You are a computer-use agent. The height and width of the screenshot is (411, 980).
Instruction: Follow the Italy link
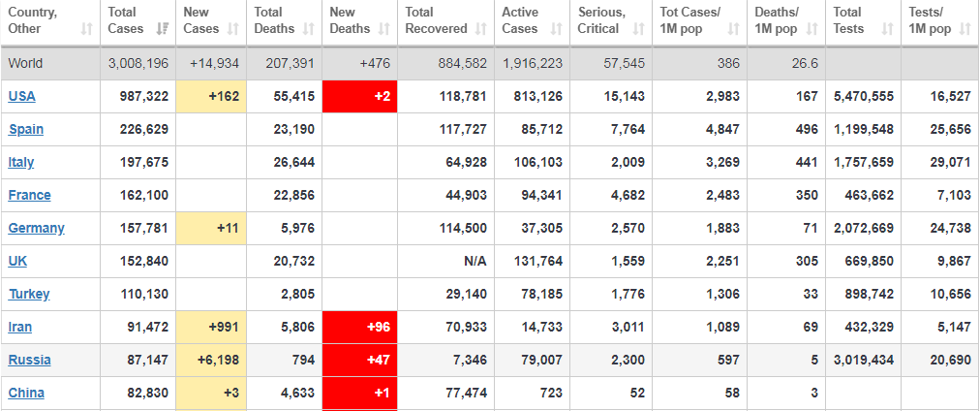pos(21,162)
